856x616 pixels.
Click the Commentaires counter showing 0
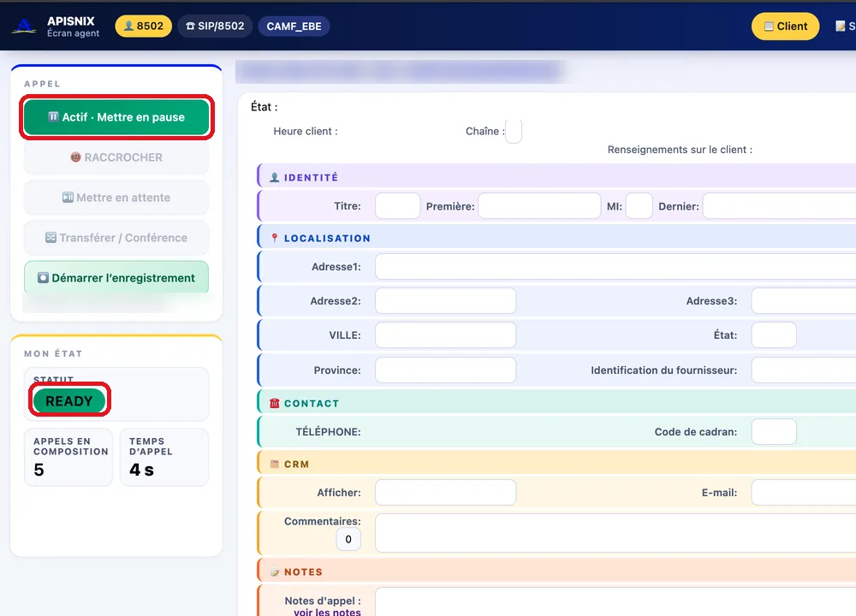(x=348, y=539)
